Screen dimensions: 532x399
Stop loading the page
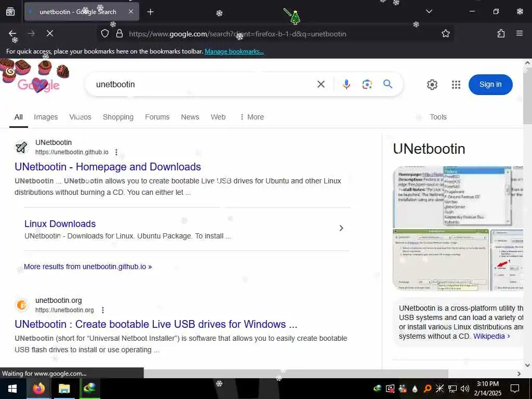pos(50,33)
